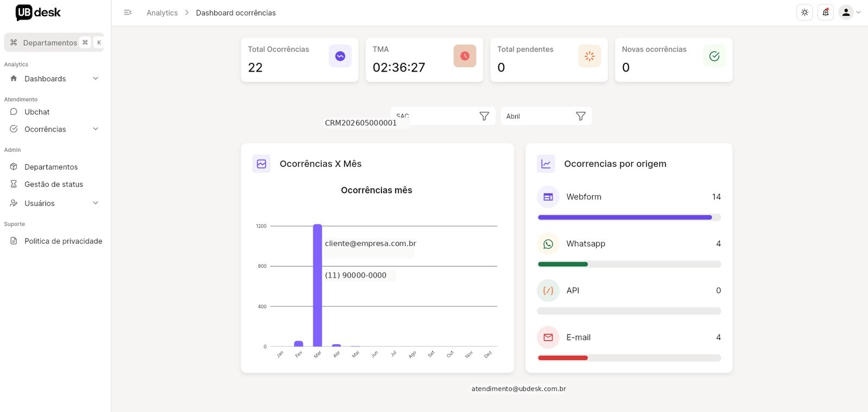Select the Ocorrências sidebar item

pyautogui.click(x=54, y=129)
